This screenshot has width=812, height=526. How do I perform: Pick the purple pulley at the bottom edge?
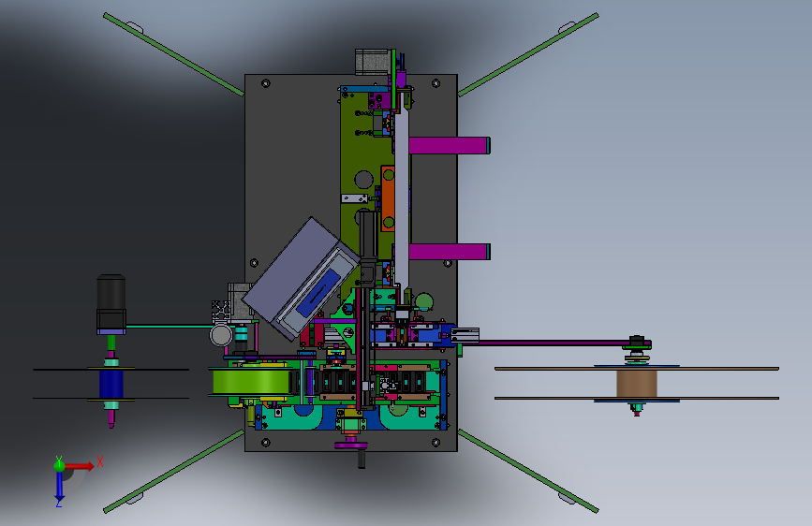click(x=351, y=445)
